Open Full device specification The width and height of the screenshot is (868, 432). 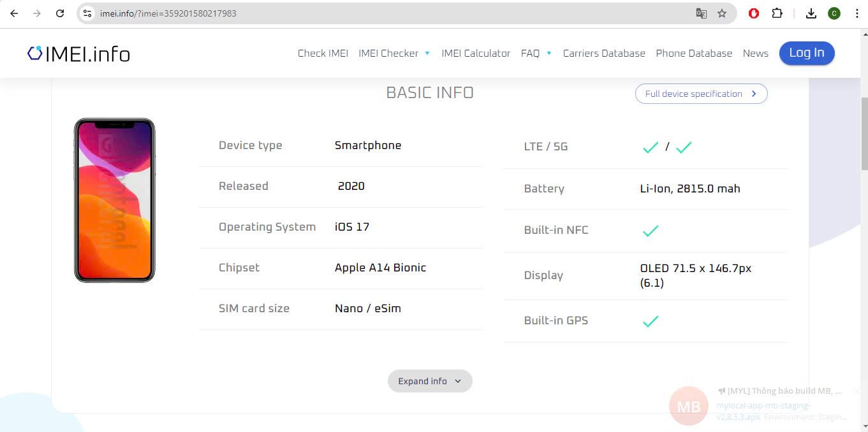pyautogui.click(x=701, y=94)
